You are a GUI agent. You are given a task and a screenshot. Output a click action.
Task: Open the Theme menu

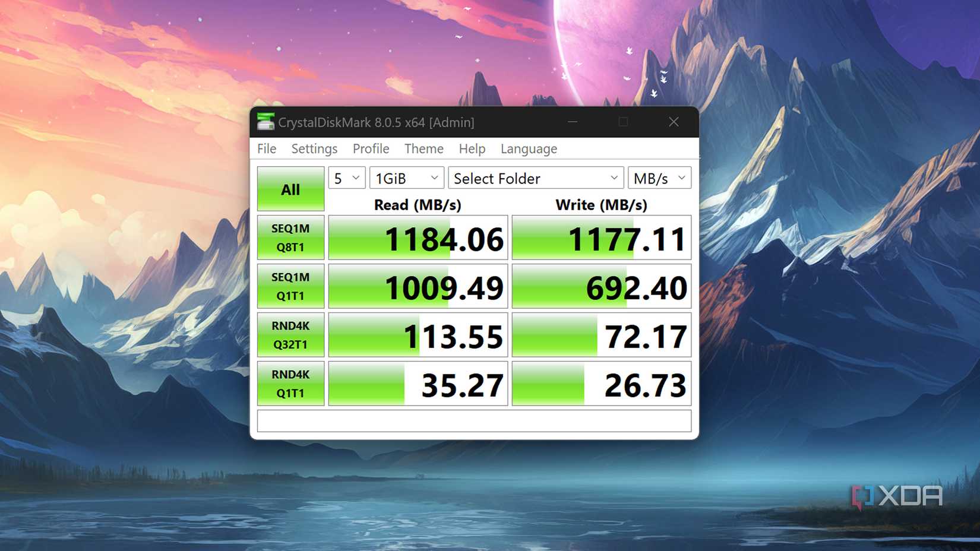click(x=424, y=148)
